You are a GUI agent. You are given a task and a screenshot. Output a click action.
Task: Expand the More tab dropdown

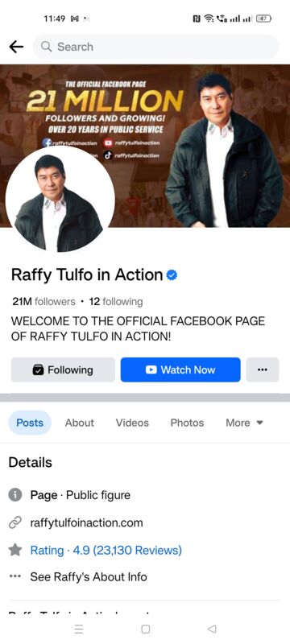coord(244,423)
